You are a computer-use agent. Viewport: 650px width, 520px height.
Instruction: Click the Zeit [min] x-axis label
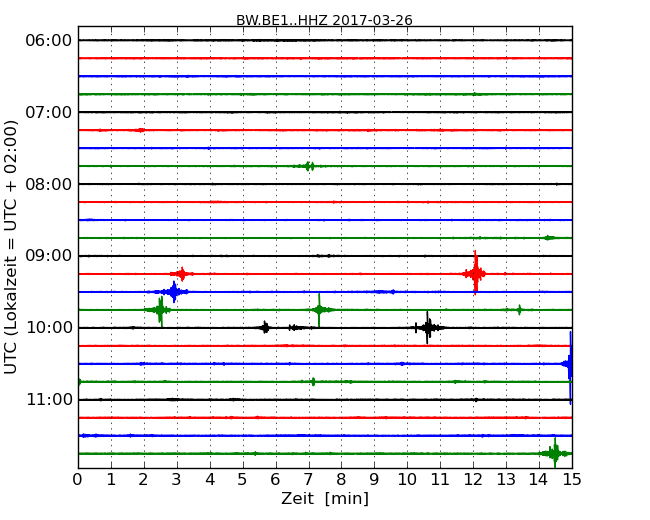click(x=325, y=498)
